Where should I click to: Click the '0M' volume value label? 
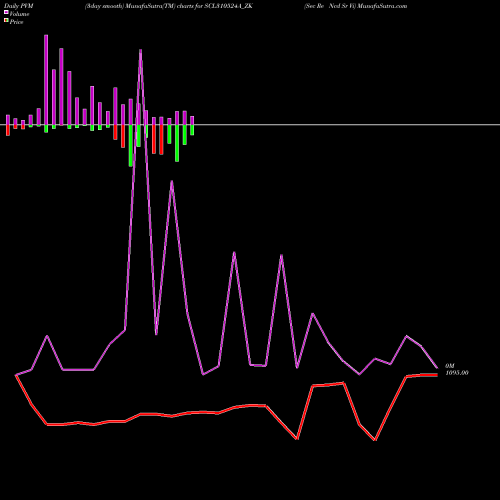(450, 366)
